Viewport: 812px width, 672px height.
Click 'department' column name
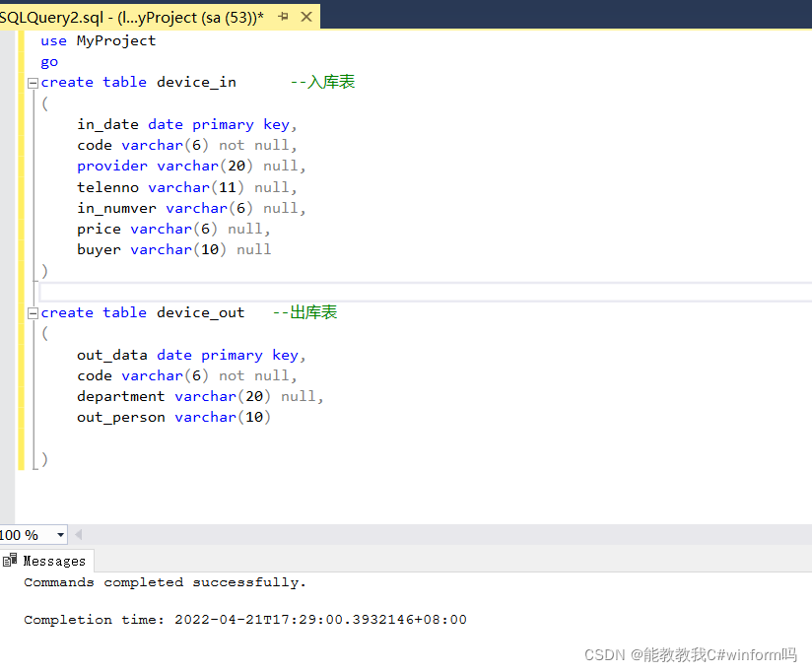(120, 396)
